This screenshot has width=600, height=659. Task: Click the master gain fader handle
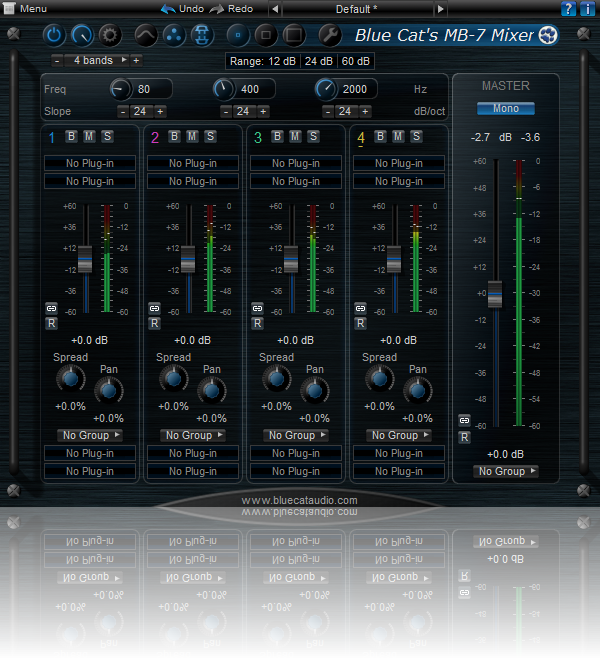(495, 294)
